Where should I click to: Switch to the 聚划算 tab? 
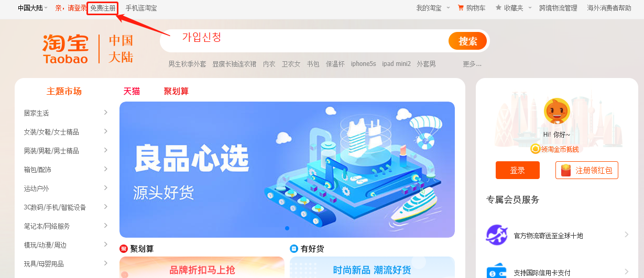(x=176, y=91)
